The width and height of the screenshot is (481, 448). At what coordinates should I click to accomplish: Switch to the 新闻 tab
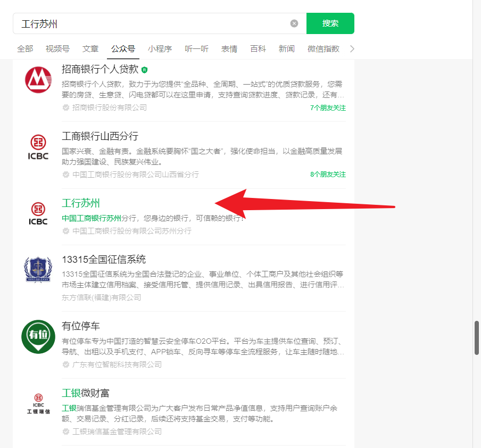click(x=286, y=49)
